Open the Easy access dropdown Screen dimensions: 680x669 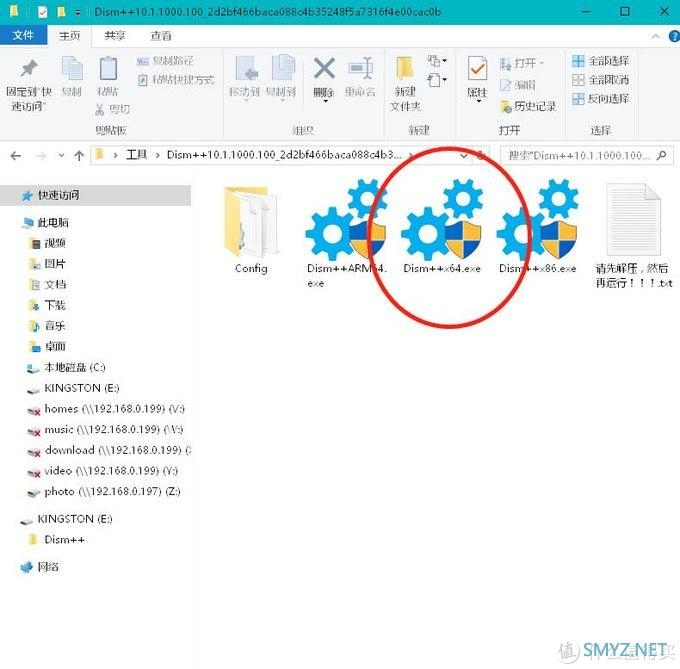tap(437, 80)
